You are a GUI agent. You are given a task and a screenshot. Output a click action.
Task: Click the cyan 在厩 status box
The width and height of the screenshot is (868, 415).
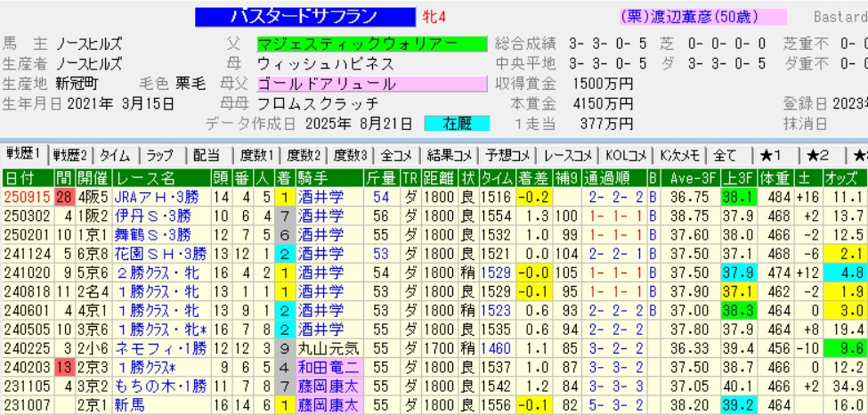click(x=453, y=124)
